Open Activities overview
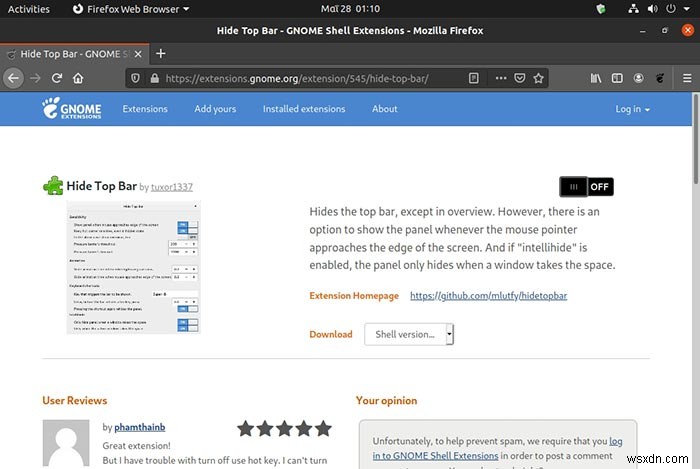The height and width of the screenshot is (469, 700). 29,9
